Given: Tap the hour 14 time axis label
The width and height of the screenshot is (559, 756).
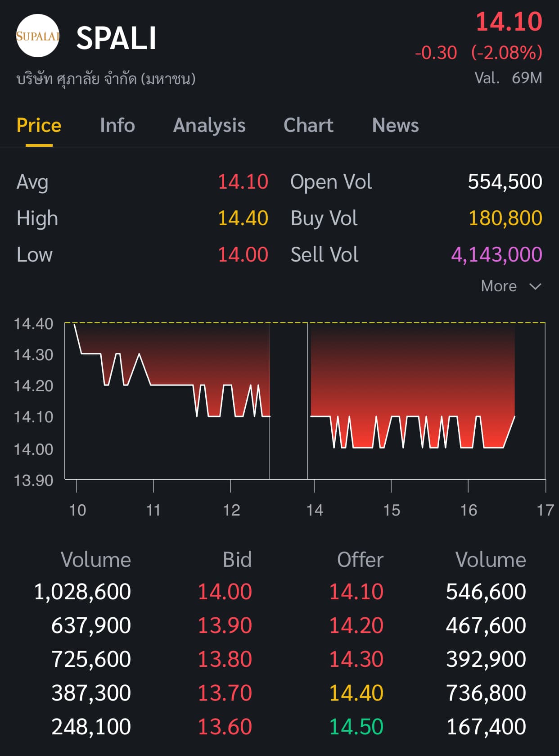Looking at the screenshot, I should (x=315, y=510).
